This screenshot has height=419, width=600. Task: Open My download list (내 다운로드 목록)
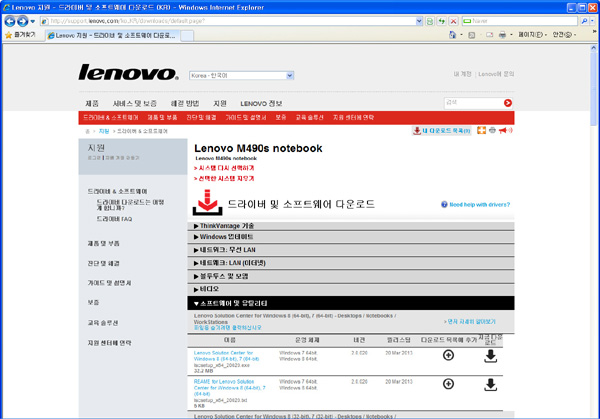pos(442,130)
